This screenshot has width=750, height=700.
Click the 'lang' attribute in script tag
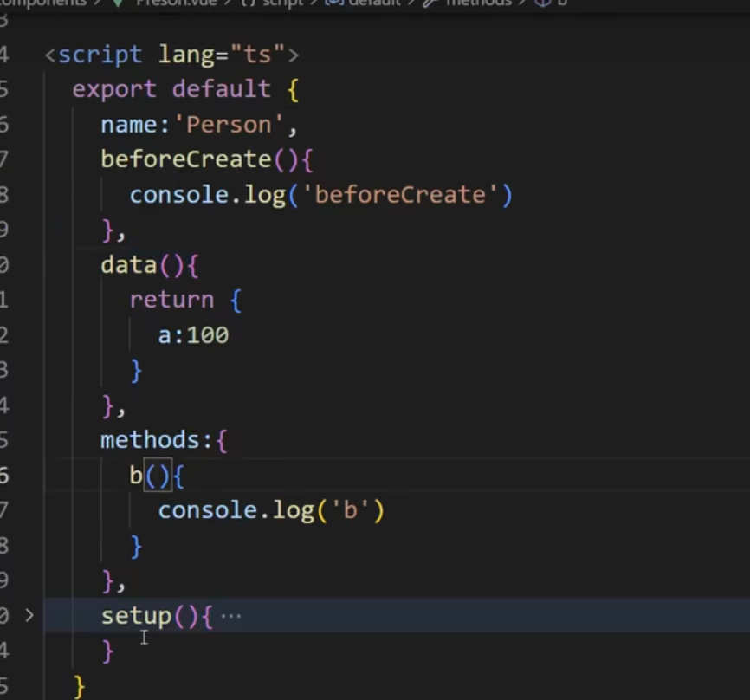(186, 55)
